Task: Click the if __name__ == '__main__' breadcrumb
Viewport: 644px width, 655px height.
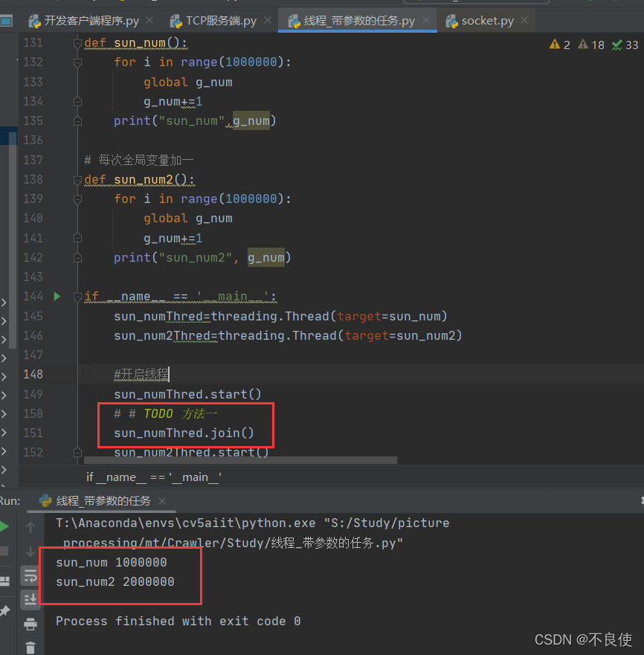Action: 154,477
